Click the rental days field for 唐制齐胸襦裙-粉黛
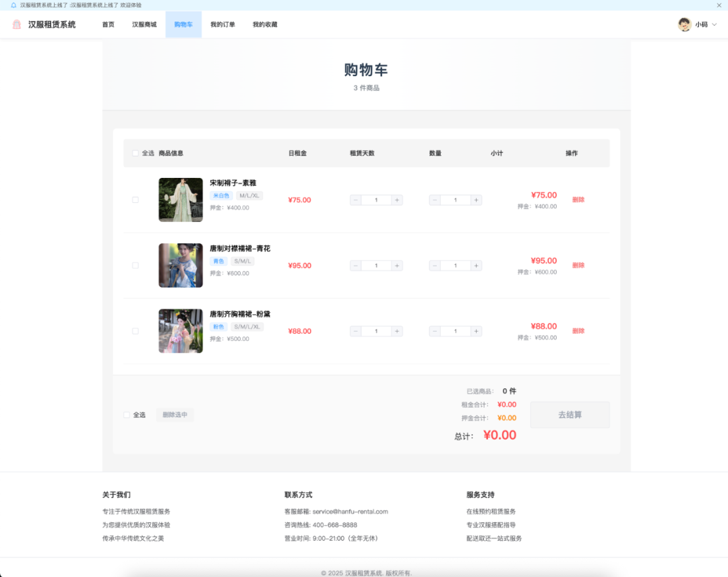The width and height of the screenshot is (728, 577). [x=376, y=331]
